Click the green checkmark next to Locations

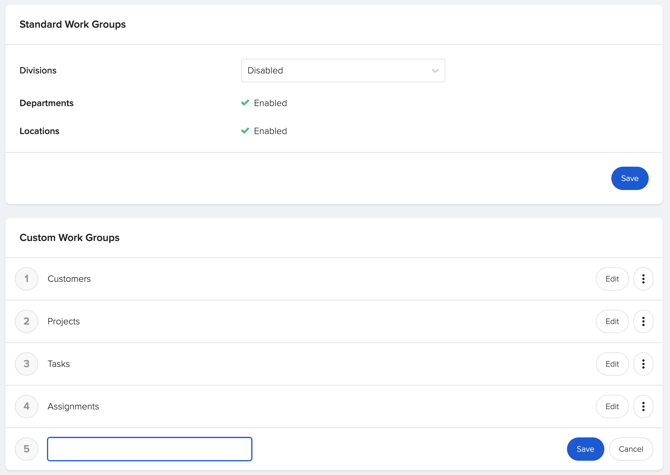[245, 131]
